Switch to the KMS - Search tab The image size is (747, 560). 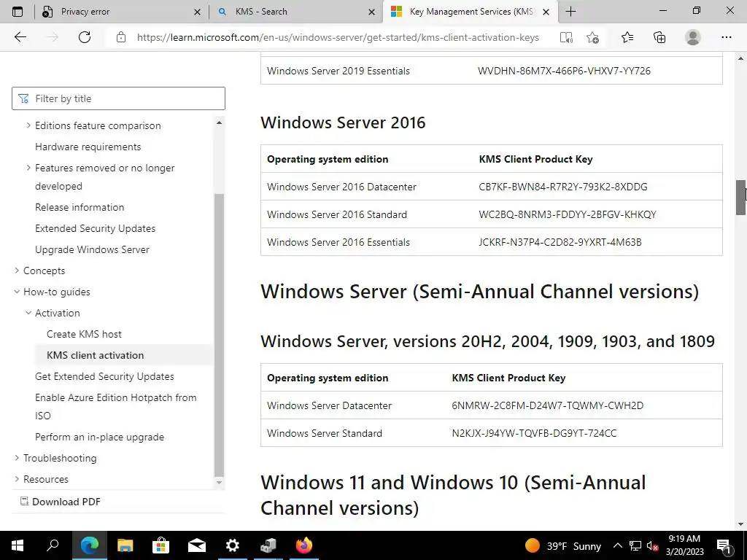point(295,12)
